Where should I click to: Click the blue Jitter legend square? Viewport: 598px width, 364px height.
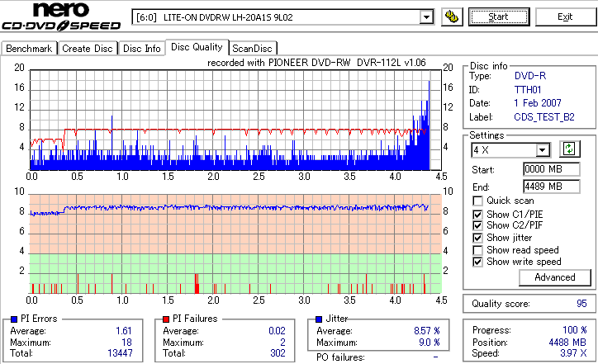(x=319, y=319)
